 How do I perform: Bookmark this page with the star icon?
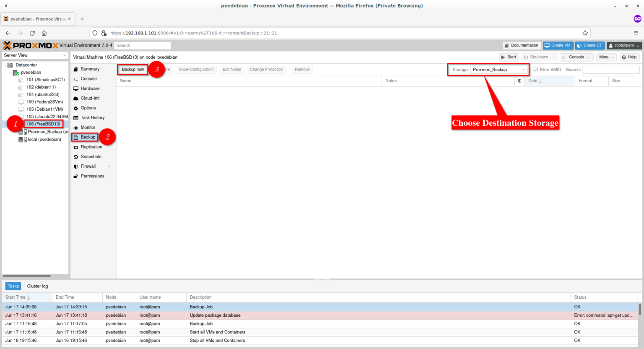pos(585,33)
